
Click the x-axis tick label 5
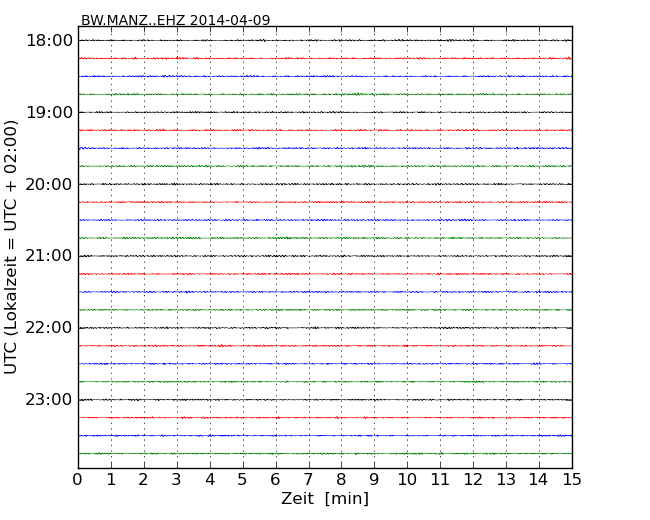(243, 480)
